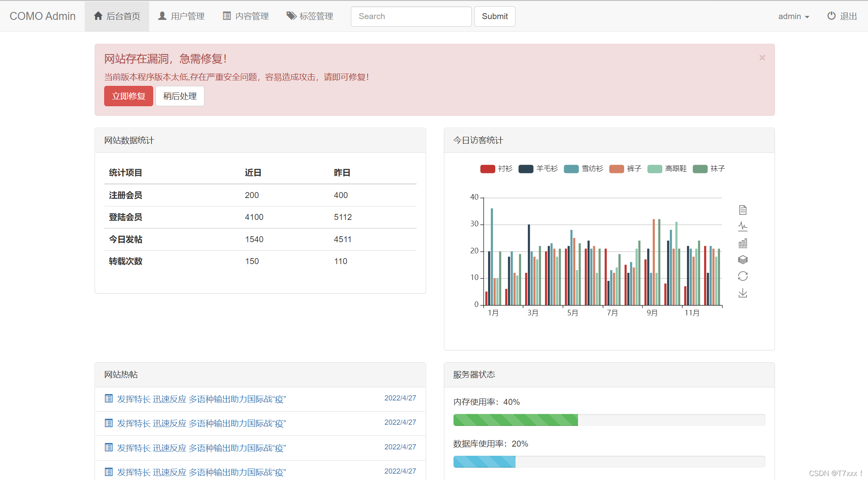The height and width of the screenshot is (480, 868).
Task: Switch chart to line type icon
Action: pyautogui.click(x=743, y=226)
